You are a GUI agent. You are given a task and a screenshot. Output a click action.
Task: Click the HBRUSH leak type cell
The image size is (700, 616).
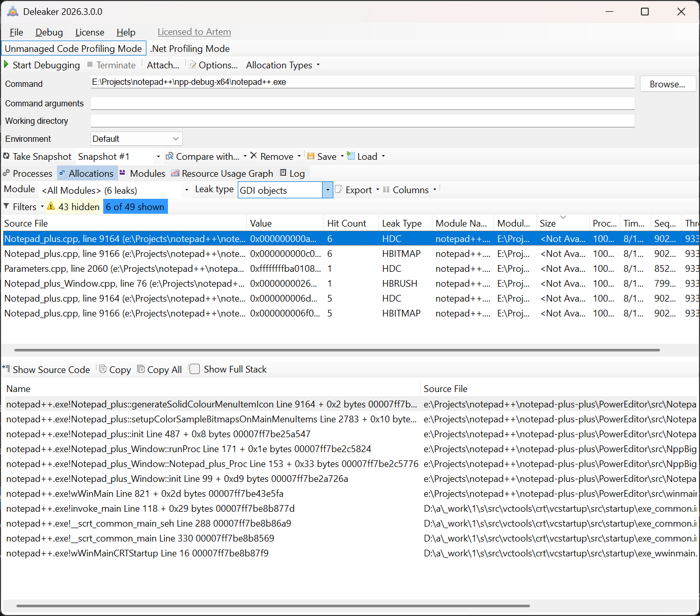[x=400, y=283]
